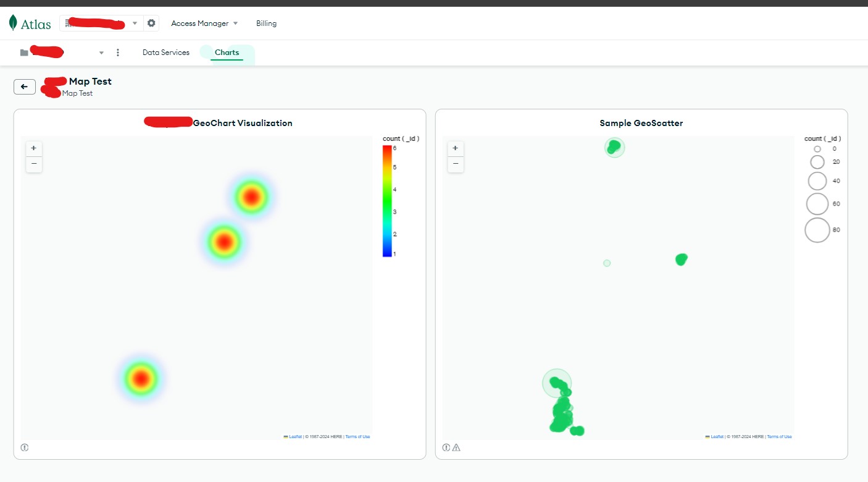Screen dimensions: 868x482
Task: Switch to the Data Services tab
Action: tap(166, 53)
